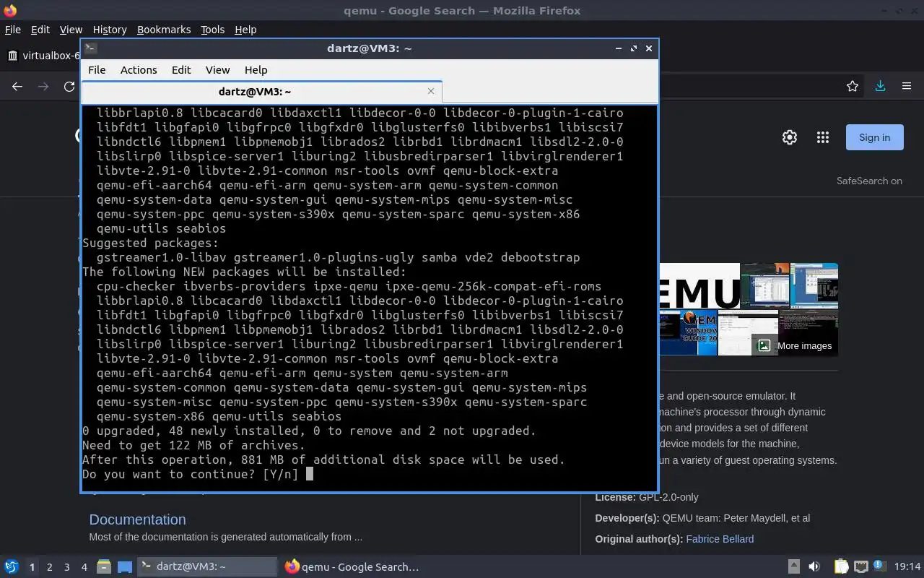Screen dimensions: 924x578
Task: Open terminal View menu
Action: tap(217, 70)
